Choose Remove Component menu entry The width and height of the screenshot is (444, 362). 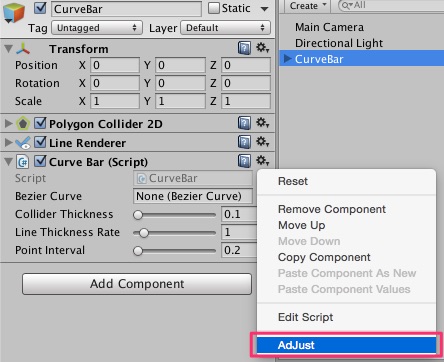332,209
